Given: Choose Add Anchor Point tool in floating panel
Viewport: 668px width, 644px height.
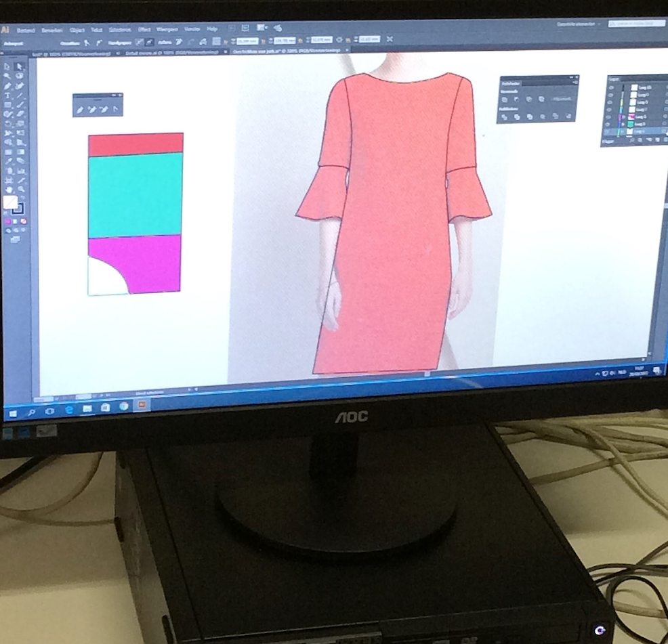Looking at the screenshot, I should tap(91, 110).
